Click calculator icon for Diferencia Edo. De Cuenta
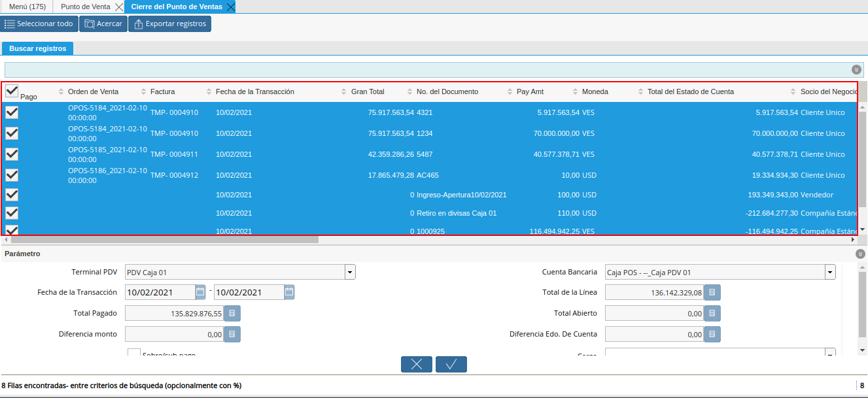Image resolution: width=868 pixels, height=398 pixels. tap(712, 335)
